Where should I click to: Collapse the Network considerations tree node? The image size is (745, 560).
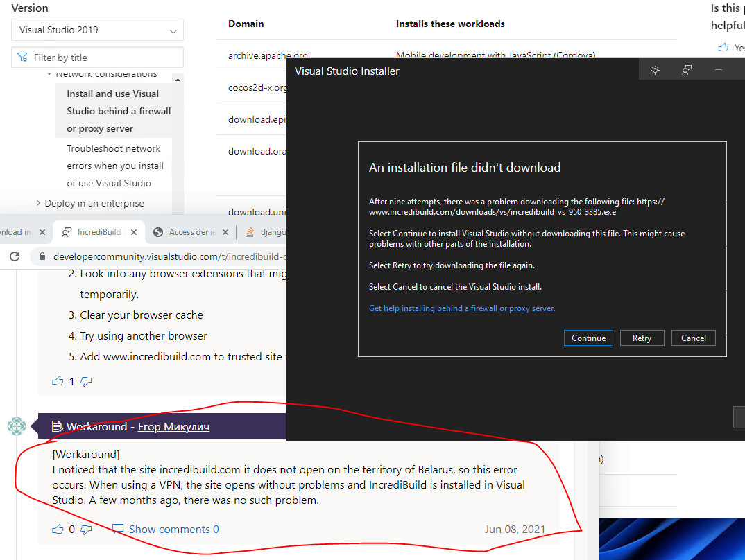pos(49,74)
